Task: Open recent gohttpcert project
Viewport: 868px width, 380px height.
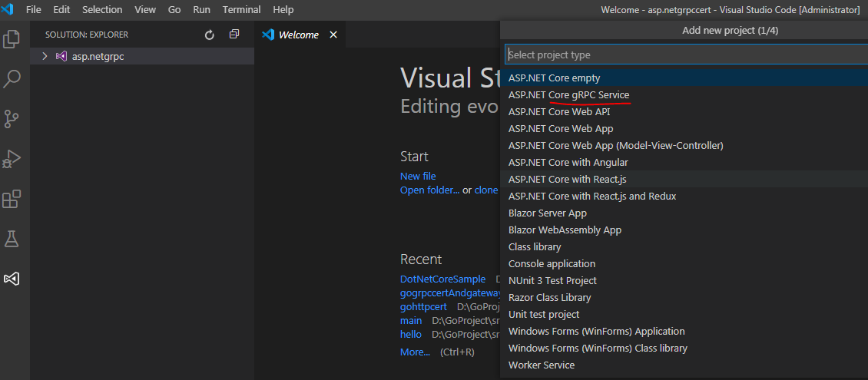Action: pos(423,307)
